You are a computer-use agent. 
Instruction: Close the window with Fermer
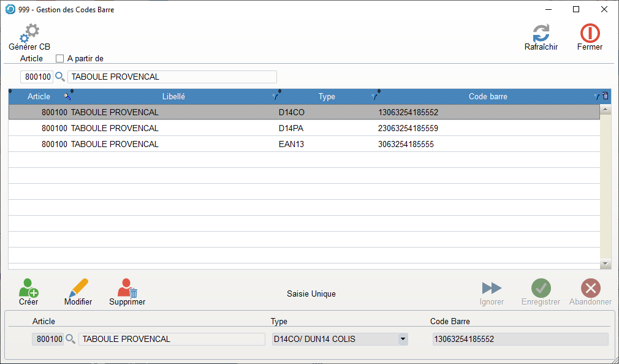tap(590, 33)
